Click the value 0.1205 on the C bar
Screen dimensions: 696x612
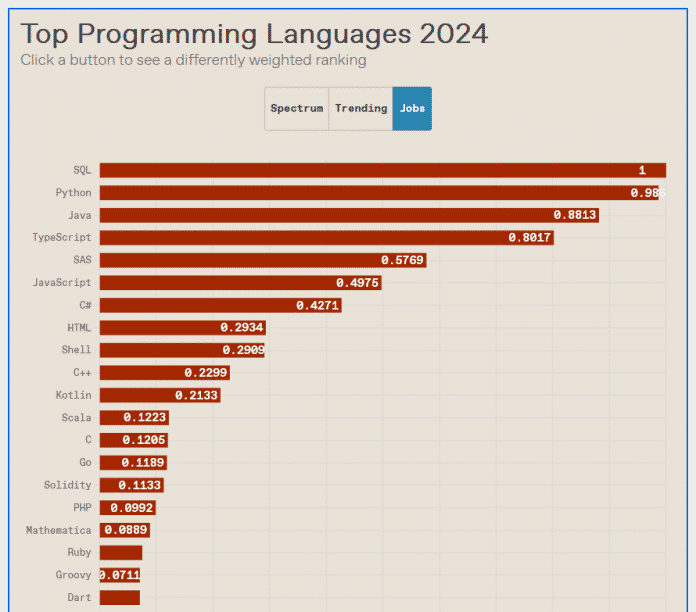[x=143, y=440]
